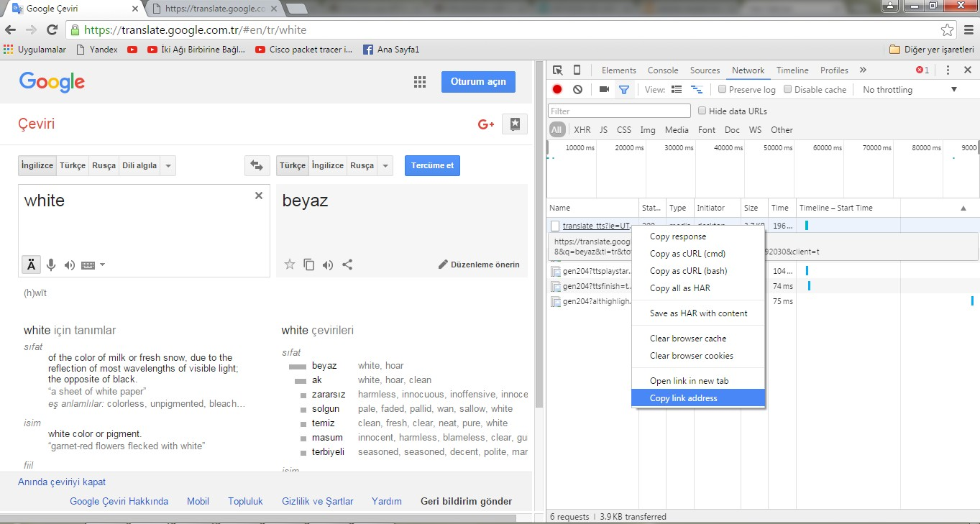980x524 pixels.
Task: Open the Sources tab
Action: (x=705, y=70)
